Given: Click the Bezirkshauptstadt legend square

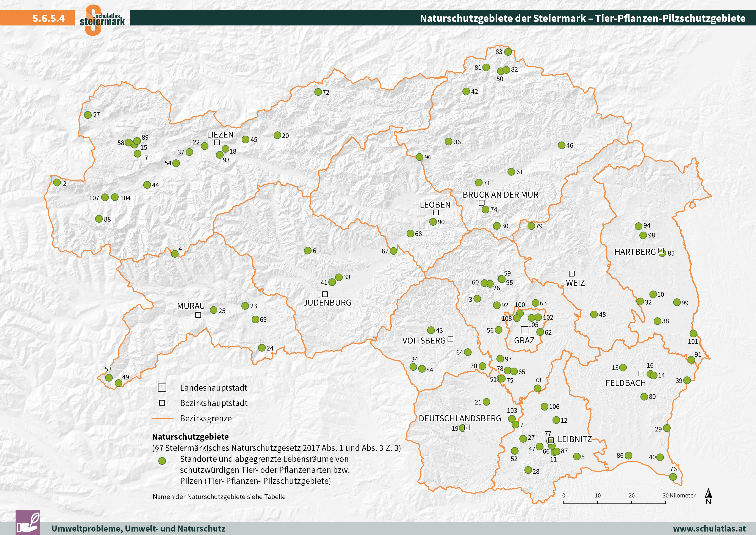Looking at the screenshot, I should point(162,403).
